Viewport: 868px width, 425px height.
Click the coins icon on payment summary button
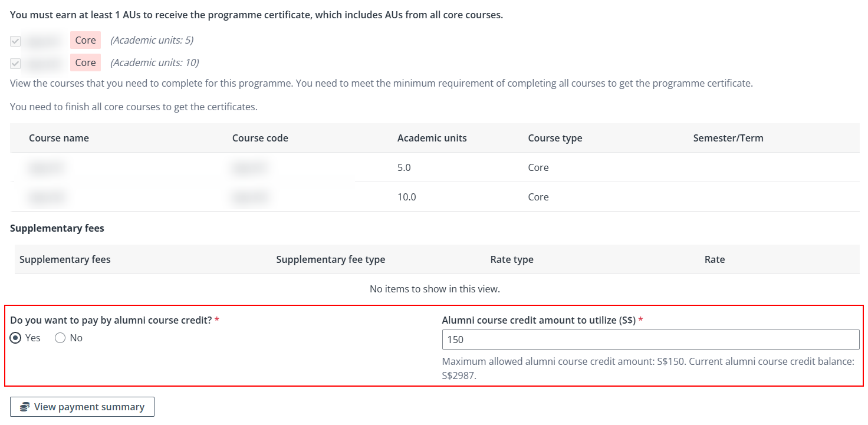[24, 407]
